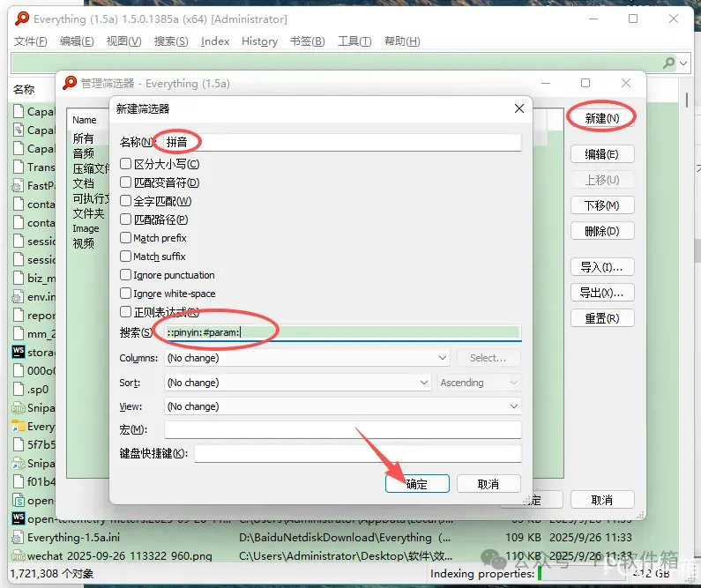Click the file icon beside Trans
The height and width of the screenshot is (588, 701).
tap(18, 167)
